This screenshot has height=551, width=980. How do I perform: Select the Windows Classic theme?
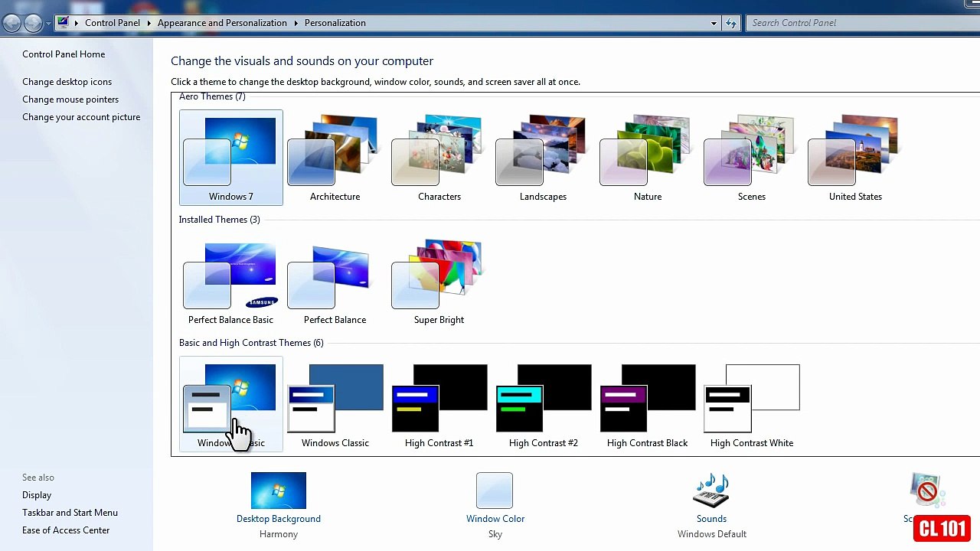335,404
